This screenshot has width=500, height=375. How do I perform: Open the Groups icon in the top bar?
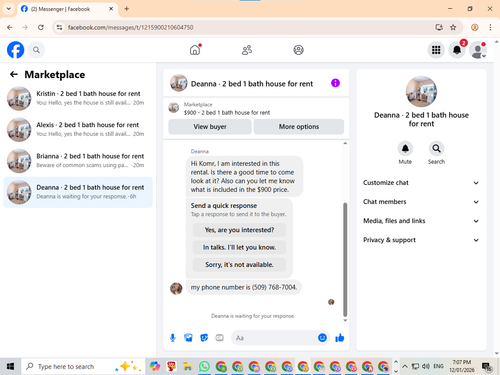click(x=298, y=50)
